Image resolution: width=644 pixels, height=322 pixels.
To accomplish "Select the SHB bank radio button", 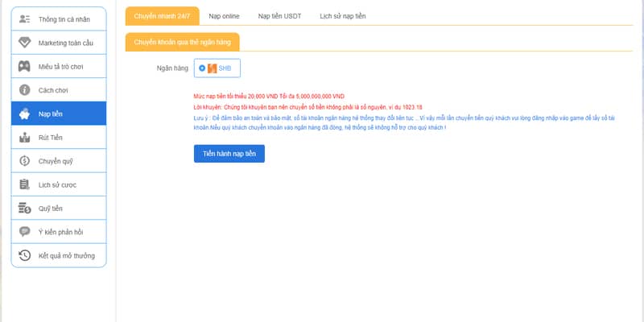I will (x=201, y=68).
